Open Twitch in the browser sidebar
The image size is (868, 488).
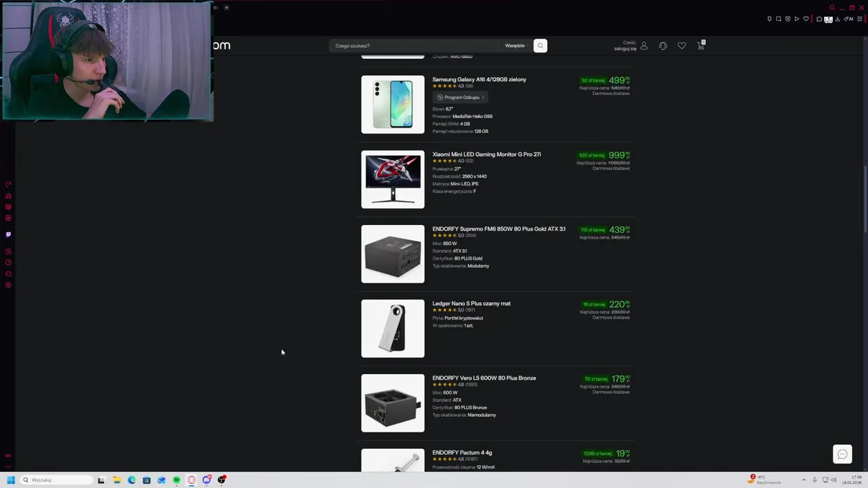click(8, 235)
